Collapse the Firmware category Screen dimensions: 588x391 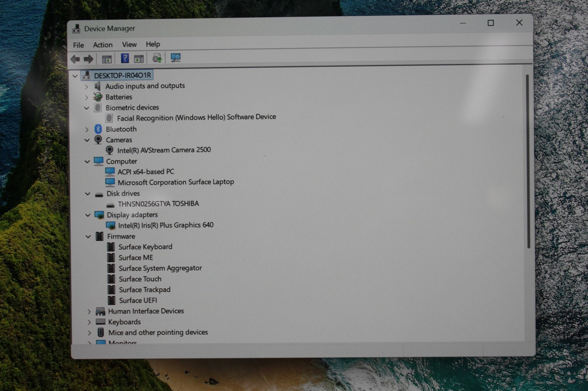coord(88,237)
